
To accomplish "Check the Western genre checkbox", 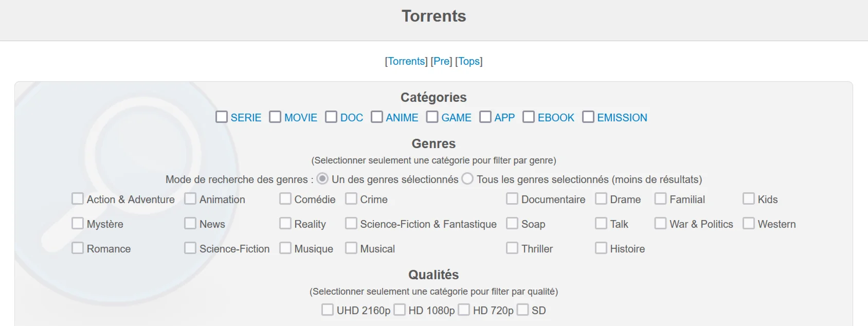I will click(x=749, y=224).
